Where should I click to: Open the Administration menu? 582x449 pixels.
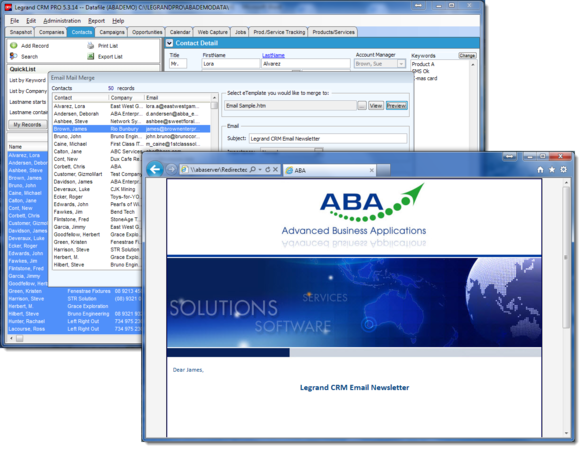62,21
